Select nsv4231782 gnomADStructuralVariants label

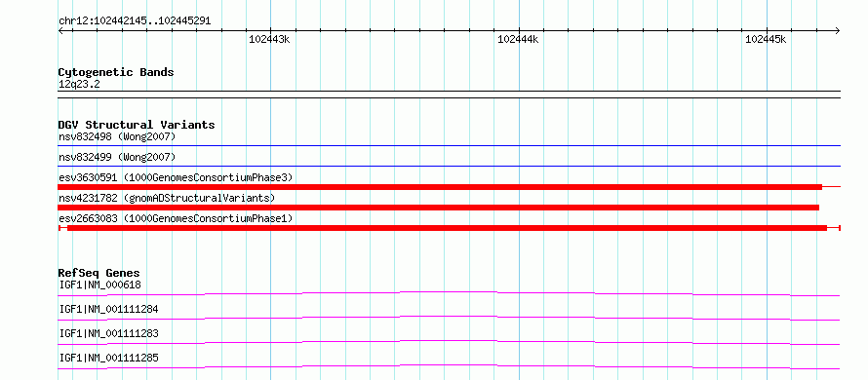[167, 198]
